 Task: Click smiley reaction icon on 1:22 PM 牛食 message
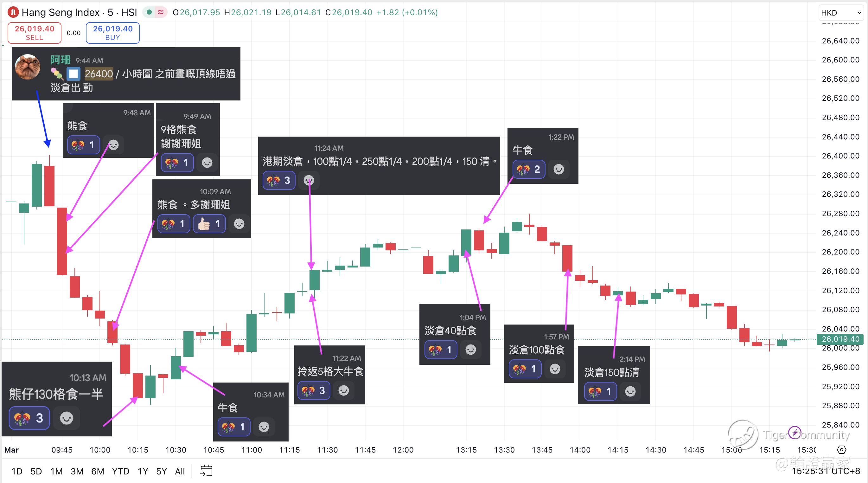[x=558, y=169]
